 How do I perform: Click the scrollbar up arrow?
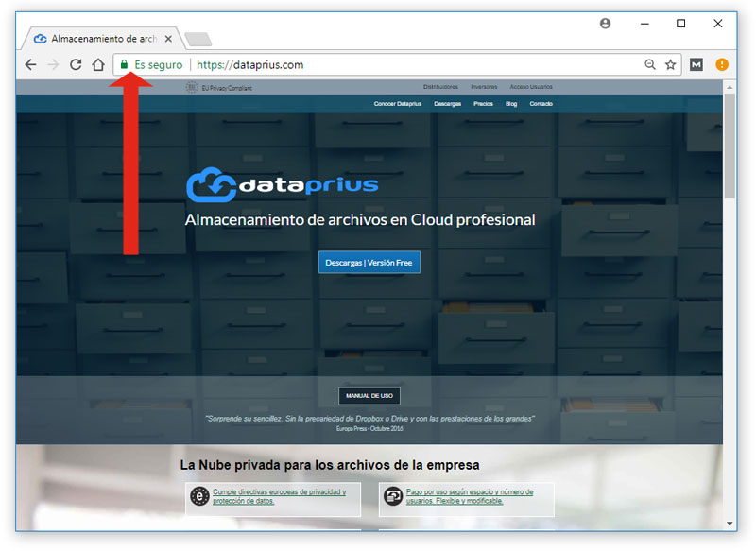[x=730, y=87]
